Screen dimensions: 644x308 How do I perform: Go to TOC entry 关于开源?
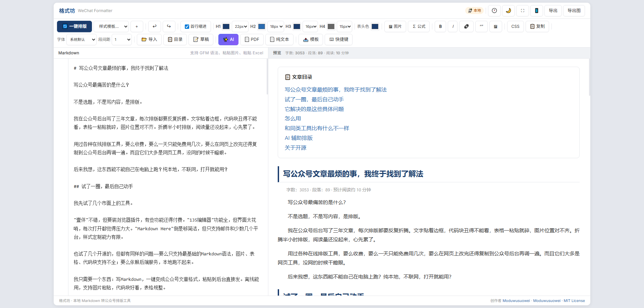[296, 148]
